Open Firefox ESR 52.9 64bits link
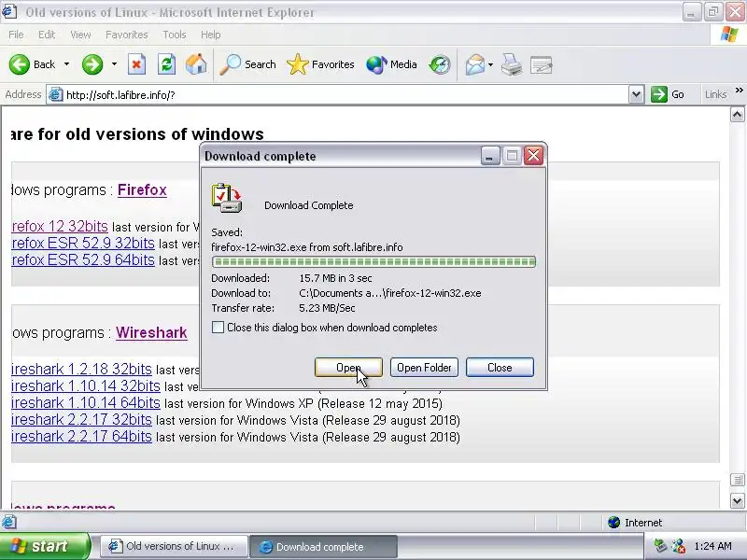Viewport: 747px width, 560px height. tap(83, 260)
